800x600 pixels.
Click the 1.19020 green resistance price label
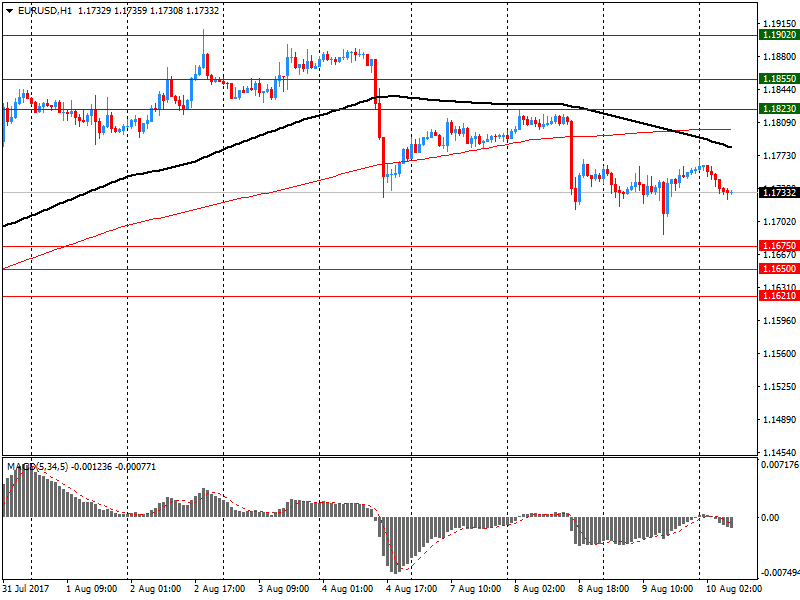[x=779, y=35]
